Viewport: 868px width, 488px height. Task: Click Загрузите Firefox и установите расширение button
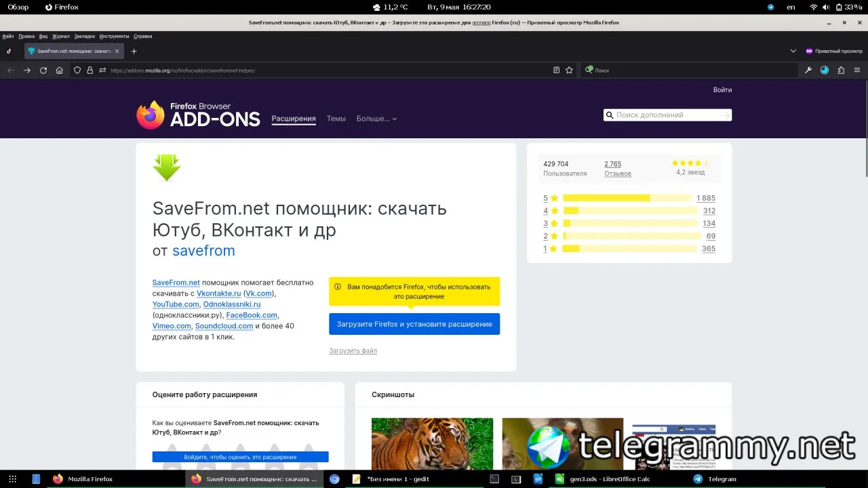414,324
